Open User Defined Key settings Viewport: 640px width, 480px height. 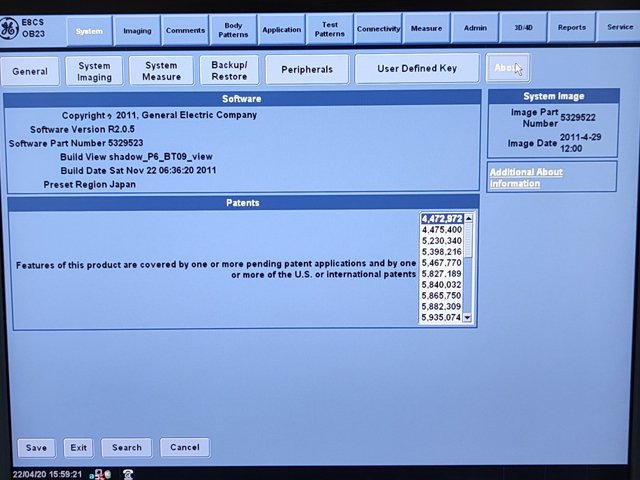pos(417,69)
